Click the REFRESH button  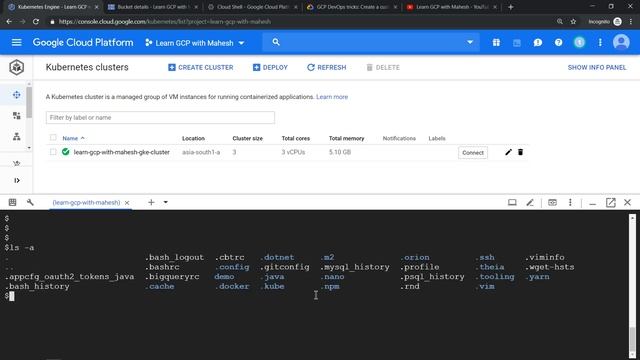coord(327,67)
